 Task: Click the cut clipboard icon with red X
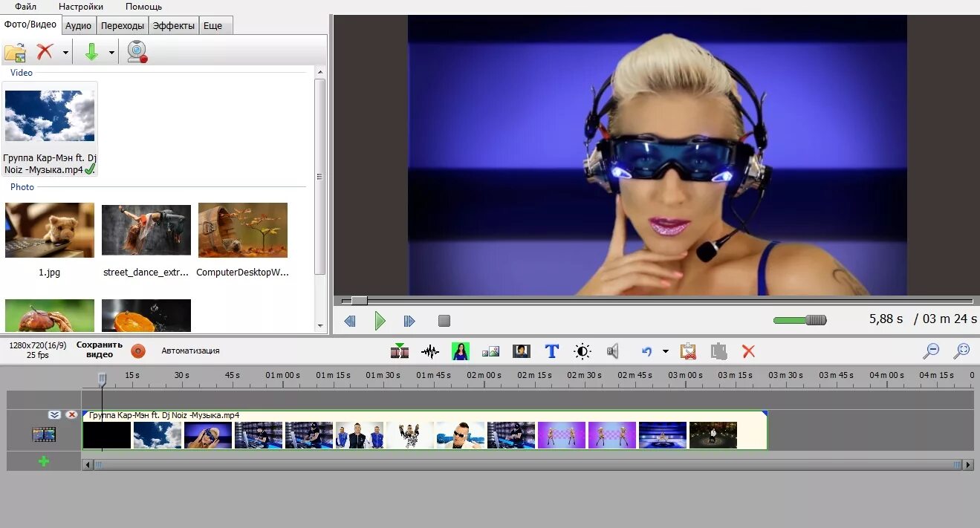[x=689, y=351]
